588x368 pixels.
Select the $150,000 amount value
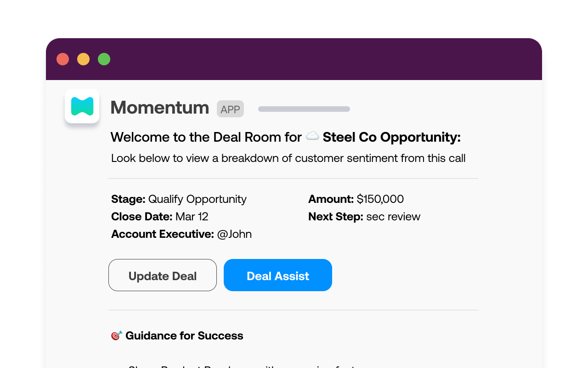(x=380, y=199)
